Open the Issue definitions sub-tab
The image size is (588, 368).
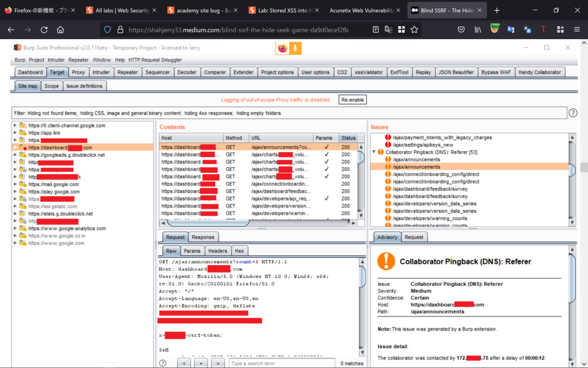tap(84, 86)
